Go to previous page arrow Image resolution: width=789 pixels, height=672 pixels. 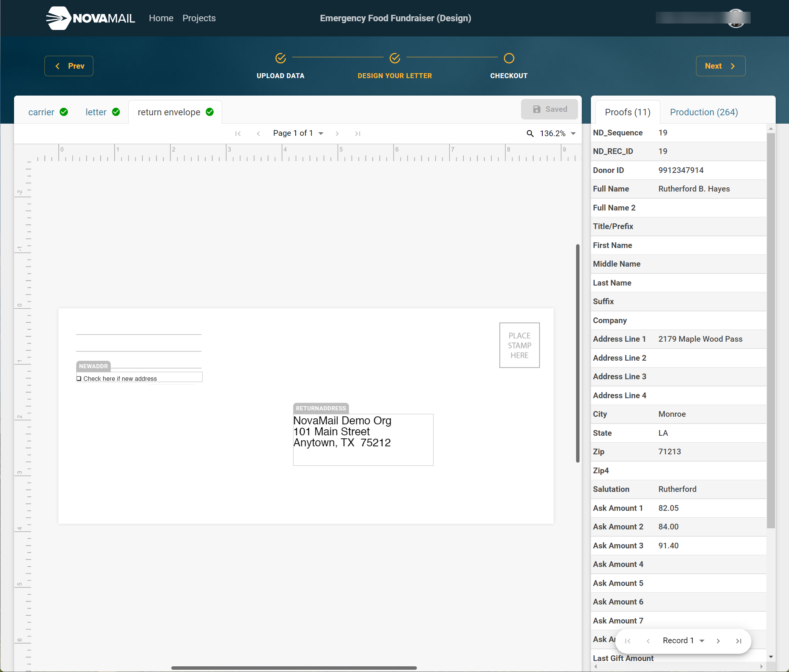(258, 133)
